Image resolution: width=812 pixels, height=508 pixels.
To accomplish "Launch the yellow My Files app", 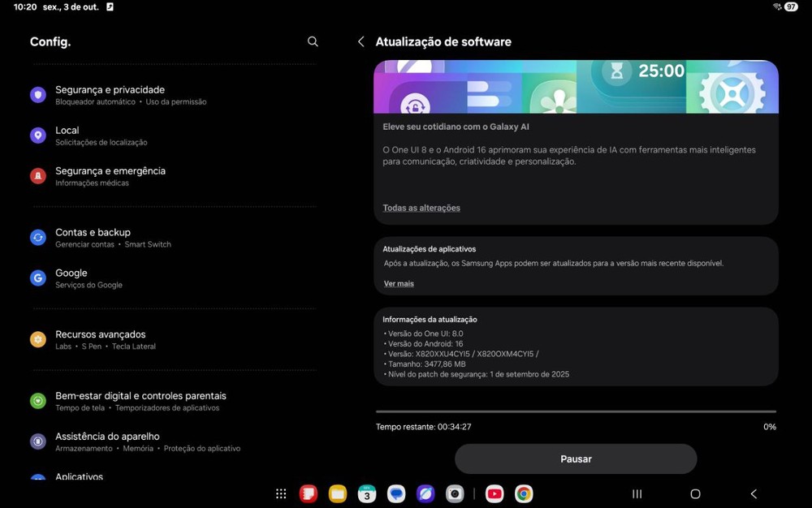I will pos(338,494).
